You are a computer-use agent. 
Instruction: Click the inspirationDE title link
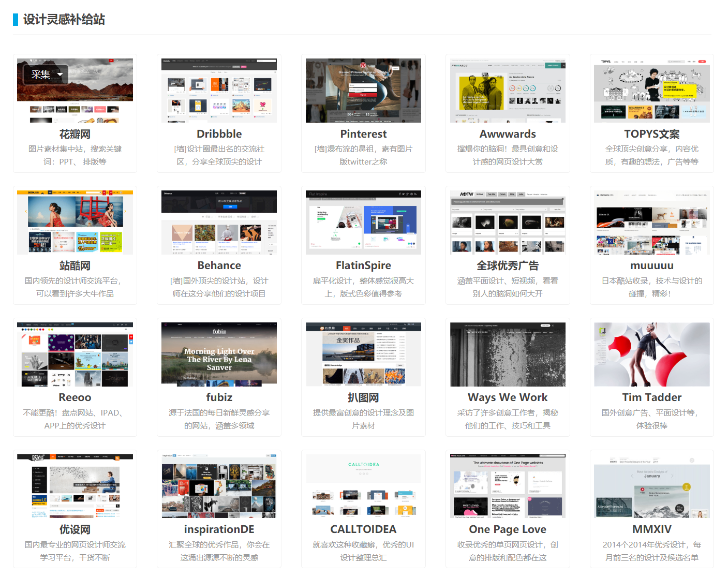pos(219,529)
